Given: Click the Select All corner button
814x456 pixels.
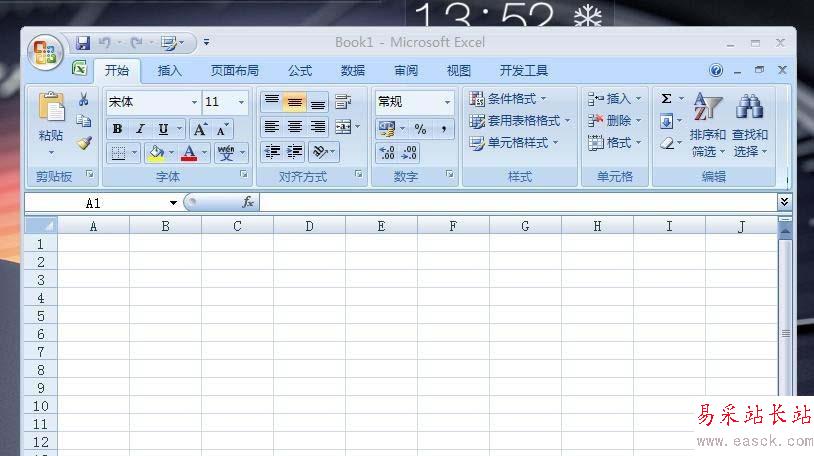Looking at the screenshot, I should click(42, 225).
